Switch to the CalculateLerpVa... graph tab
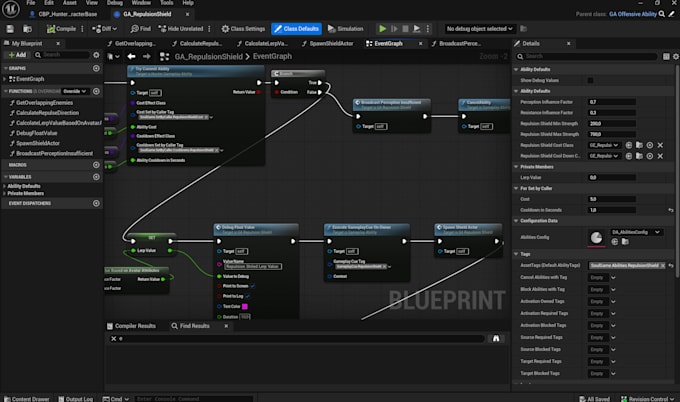The height and width of the screenshot is (402, 680). 262,43
